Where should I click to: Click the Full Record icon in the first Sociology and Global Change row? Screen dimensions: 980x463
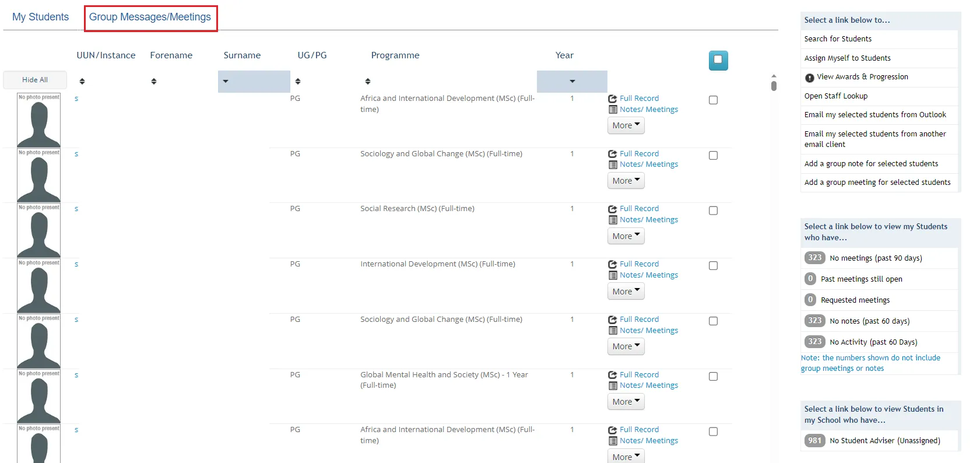613,154
